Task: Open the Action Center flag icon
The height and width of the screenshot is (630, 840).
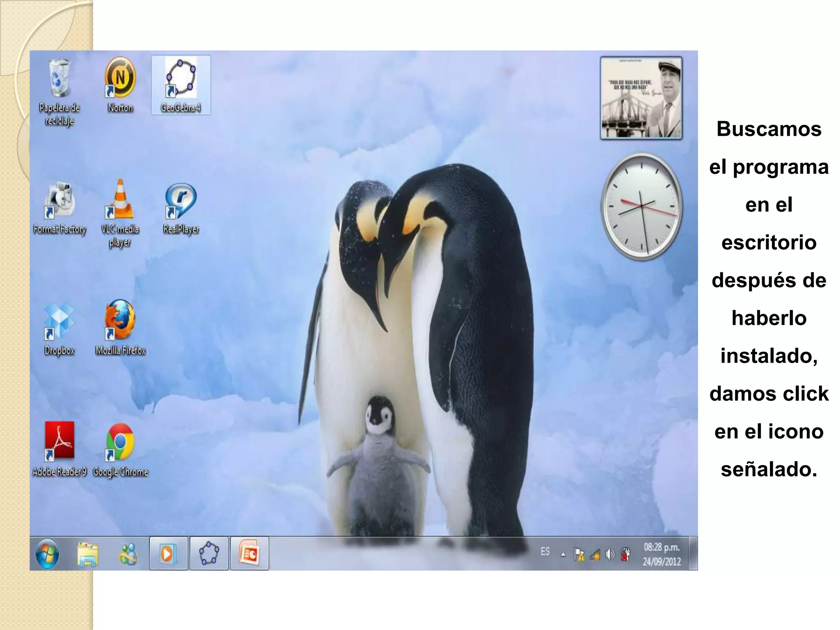Action: point(579,555)
